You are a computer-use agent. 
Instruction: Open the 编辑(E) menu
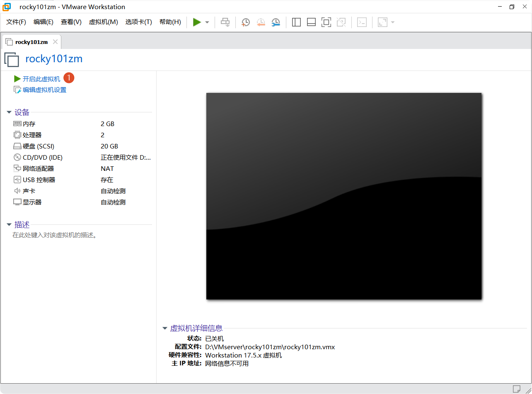(44, 22)
